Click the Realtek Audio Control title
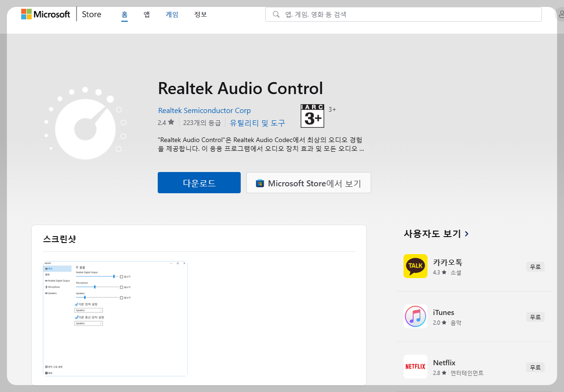Screen dimensions: 564x392 240,88
